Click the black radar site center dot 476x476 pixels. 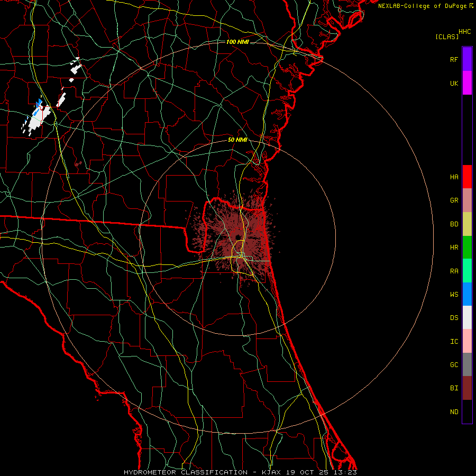click(237, 237)
